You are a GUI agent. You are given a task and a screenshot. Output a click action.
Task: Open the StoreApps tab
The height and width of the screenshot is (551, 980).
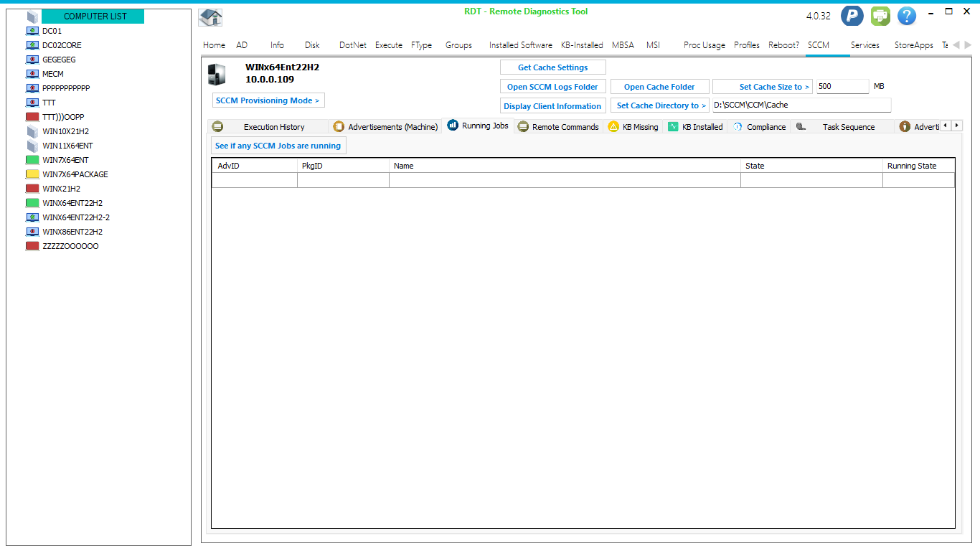[x=913, y=44]
